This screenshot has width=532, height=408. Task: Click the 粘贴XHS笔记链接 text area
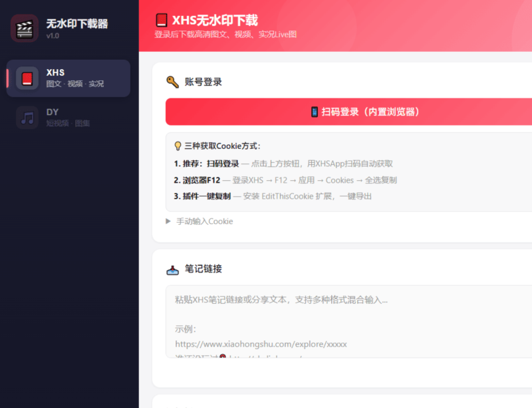[348, 322]
